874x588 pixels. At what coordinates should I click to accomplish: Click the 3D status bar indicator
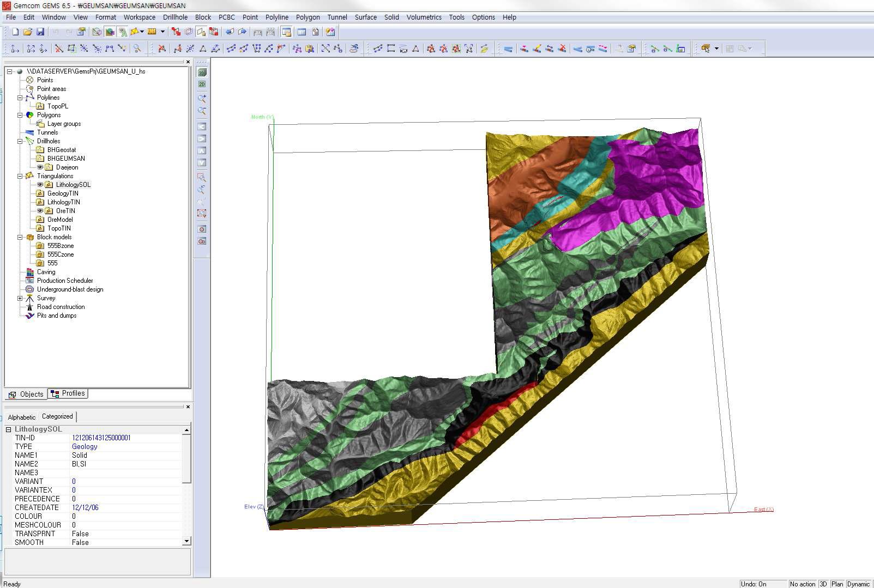click(823, 584)
